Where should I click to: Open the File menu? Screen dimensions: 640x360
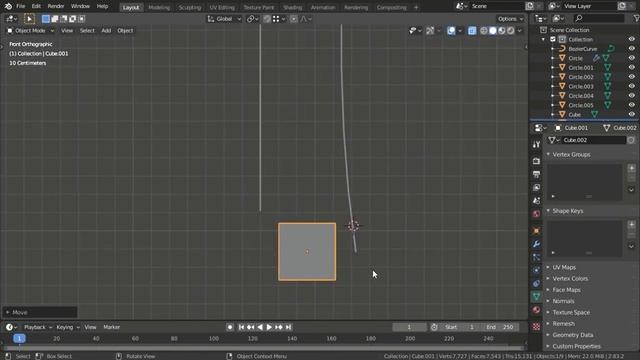click(x=20, y=6)
